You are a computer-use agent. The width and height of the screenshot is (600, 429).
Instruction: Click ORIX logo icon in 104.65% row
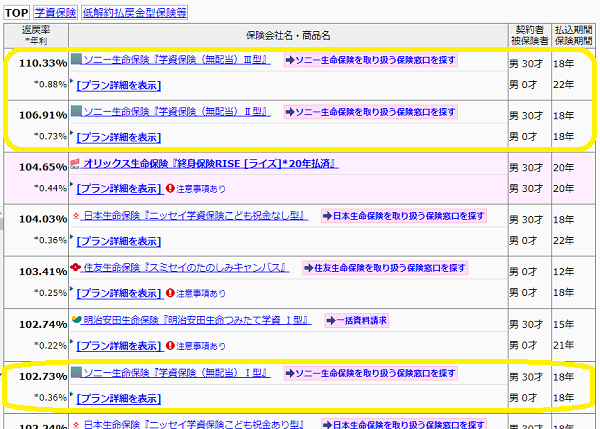tap(75, 164)
